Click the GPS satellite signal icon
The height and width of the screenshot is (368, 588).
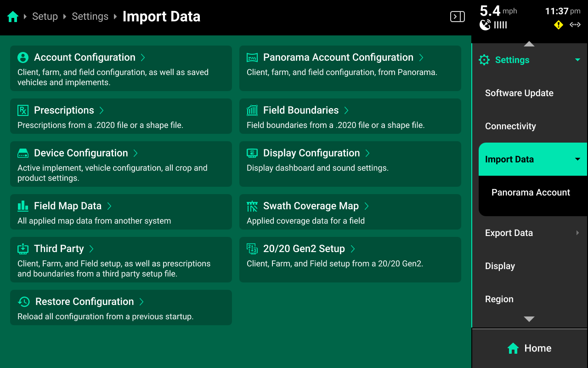click(x=485, y=25)
